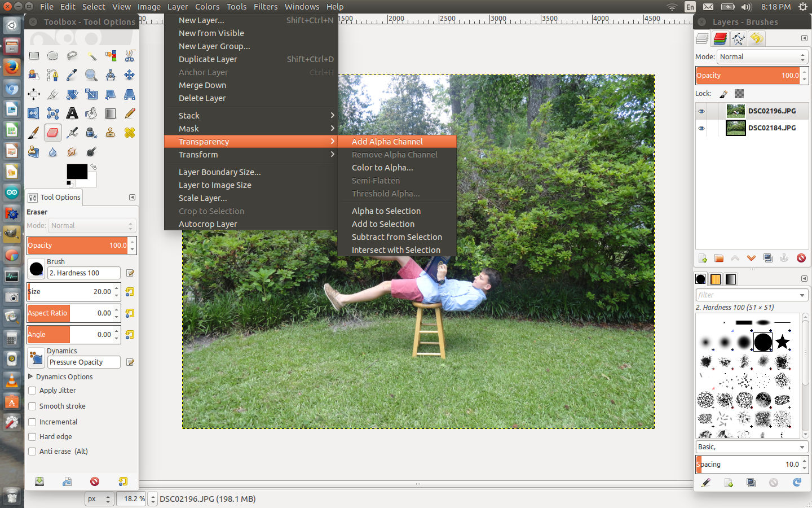This screenshot has height=508, width=812.
Task: Select the Paths tool
Action: [53, 75]
